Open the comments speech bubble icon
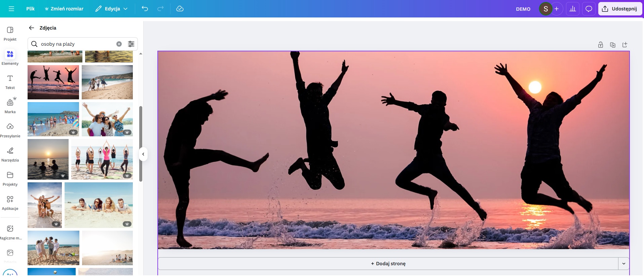Image resolution: width=644 pixels, height=277 pixels. 589,9
